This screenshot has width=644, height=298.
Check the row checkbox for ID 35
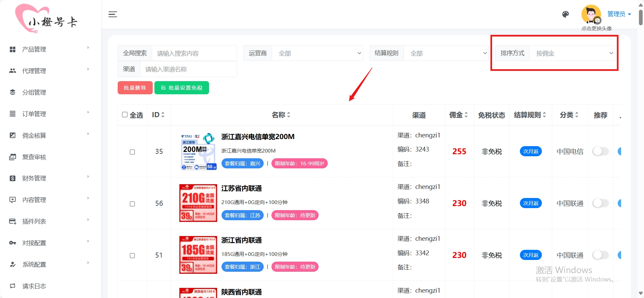coord(133,152)
